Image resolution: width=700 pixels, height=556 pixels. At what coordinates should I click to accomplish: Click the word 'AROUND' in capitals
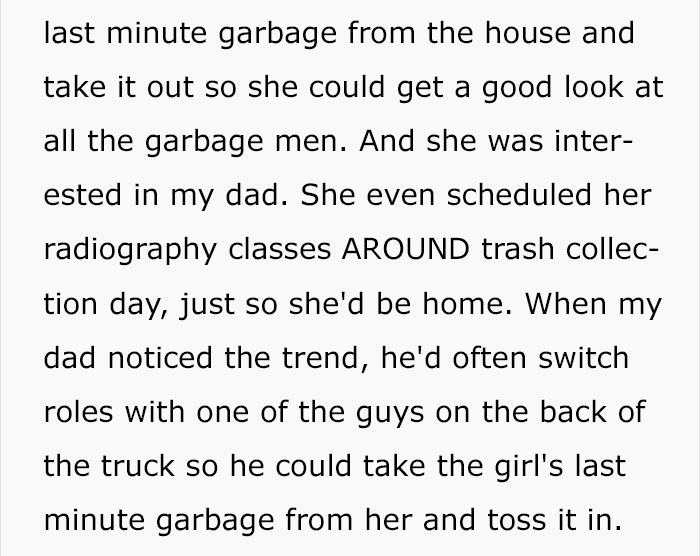click(x=405, y=249)
